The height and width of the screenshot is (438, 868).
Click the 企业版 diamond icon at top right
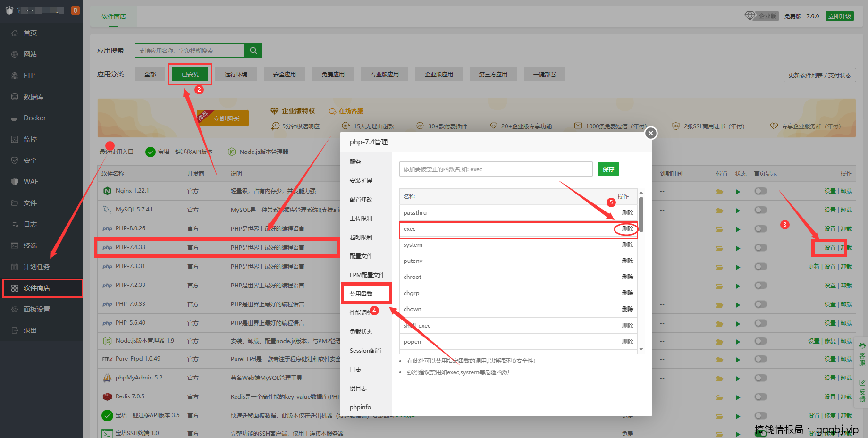[x=750, y=15]
